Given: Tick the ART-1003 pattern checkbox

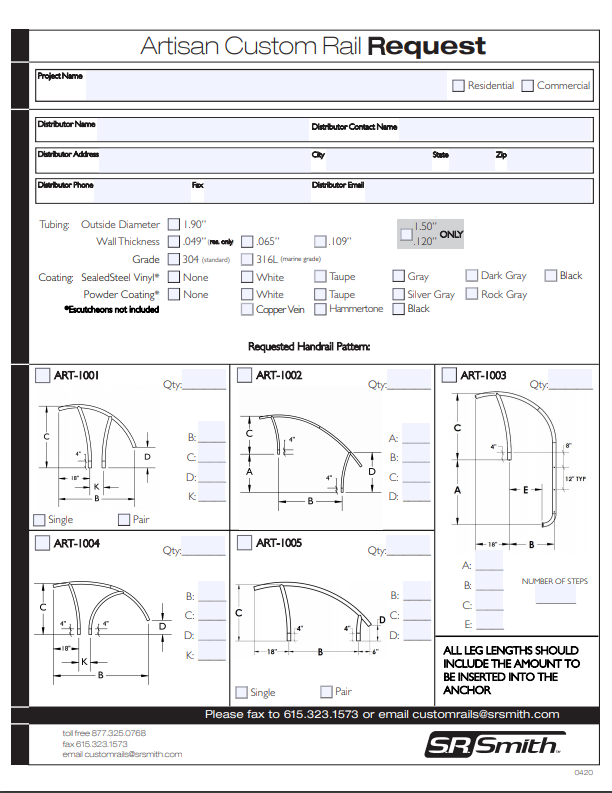Looking at the screenshot, I should (x=448, y=375).
